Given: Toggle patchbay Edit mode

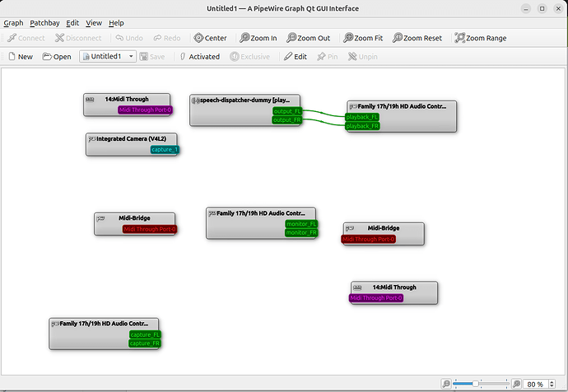Looking at the screenshot, I should pos(294,57).
